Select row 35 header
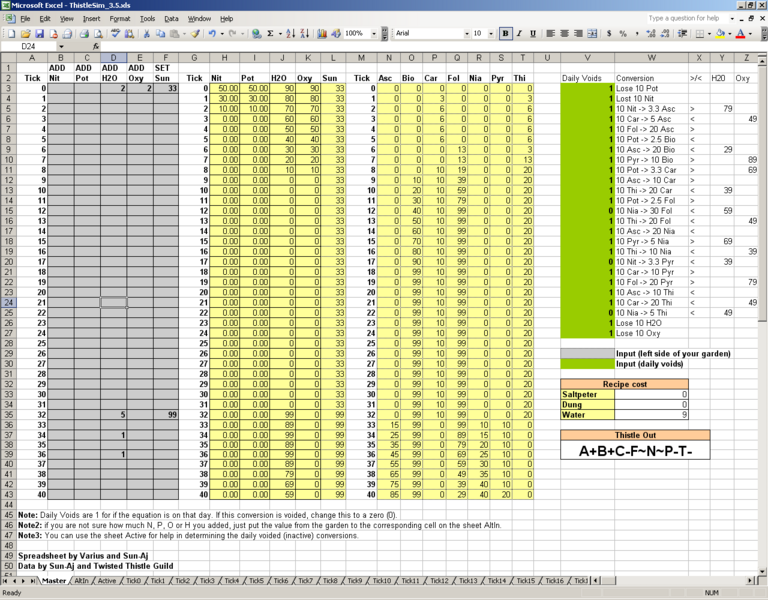The image size is (768, 600). click(x=8, y=414)
